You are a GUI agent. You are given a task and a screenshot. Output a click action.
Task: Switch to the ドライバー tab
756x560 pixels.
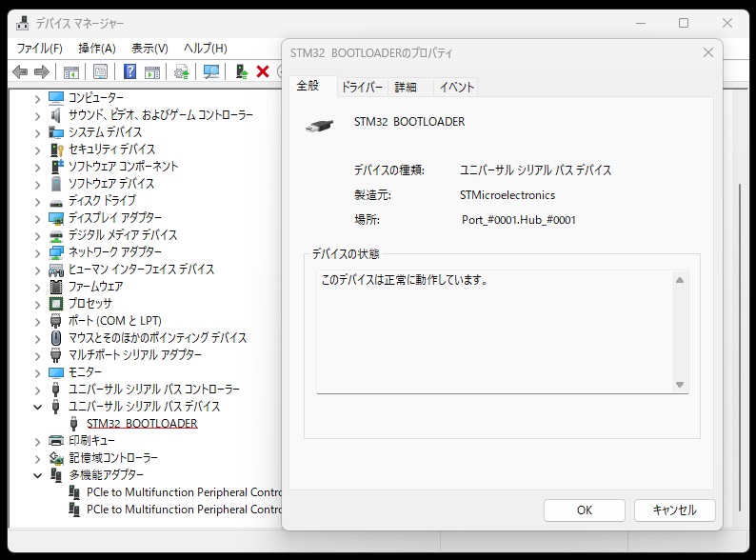[362, 88]
